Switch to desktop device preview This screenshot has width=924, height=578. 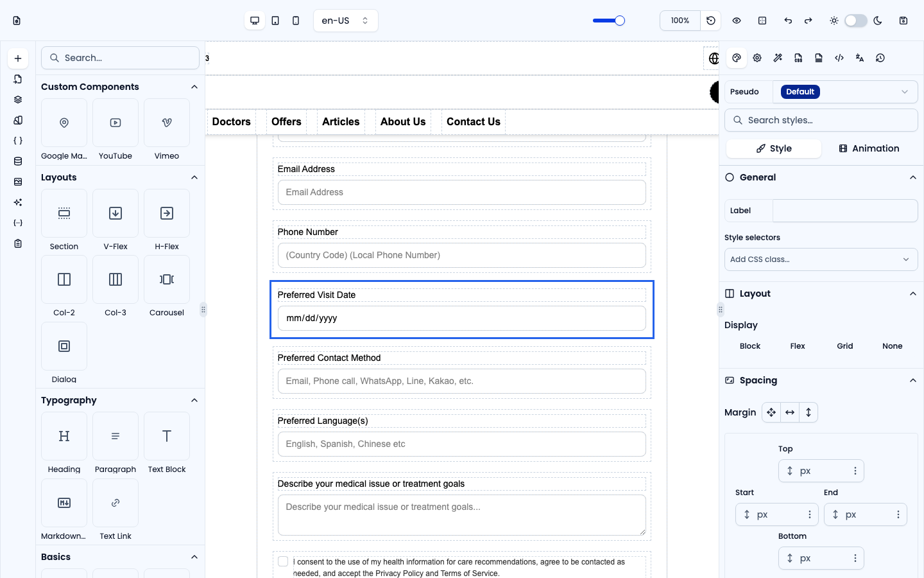tap(255, 21)
